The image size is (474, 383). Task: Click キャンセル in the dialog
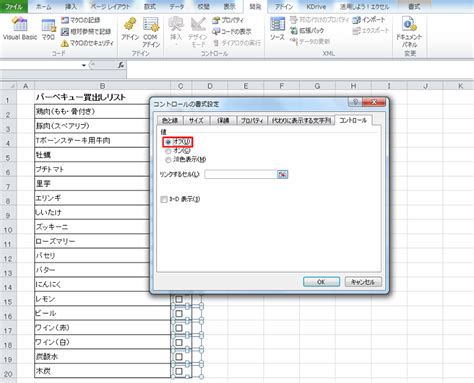click(363, 282)
